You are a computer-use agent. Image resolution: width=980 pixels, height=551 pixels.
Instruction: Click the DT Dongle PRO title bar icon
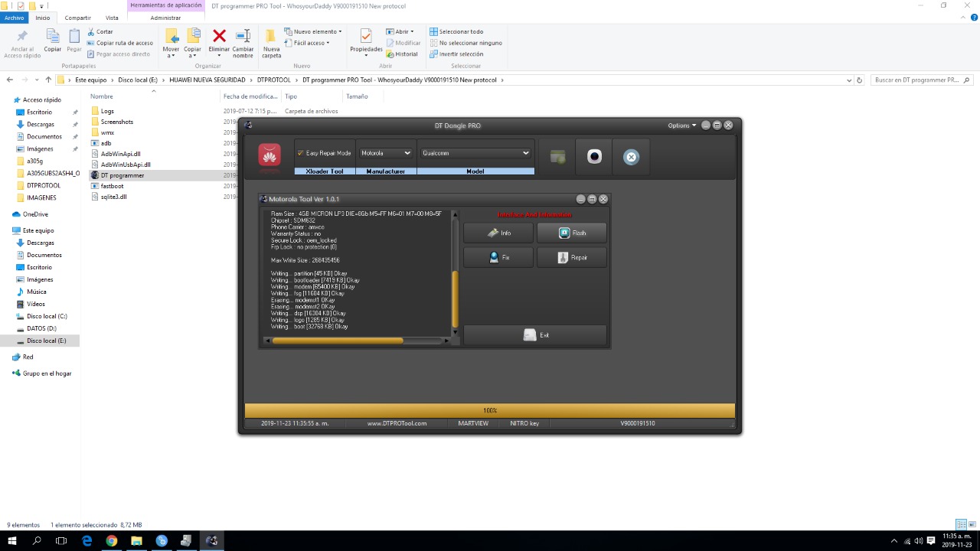click(248, 126)
